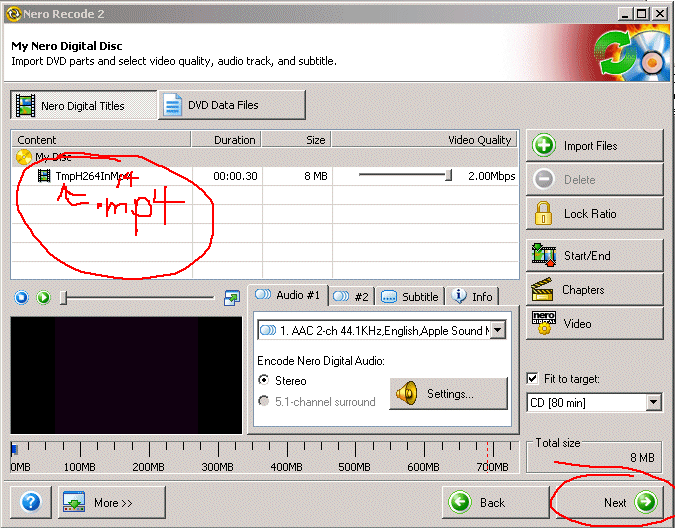Viewport: 675px width, 528px height.
Task: Open the Nero Digital Video settings
Action: [594, 323]
